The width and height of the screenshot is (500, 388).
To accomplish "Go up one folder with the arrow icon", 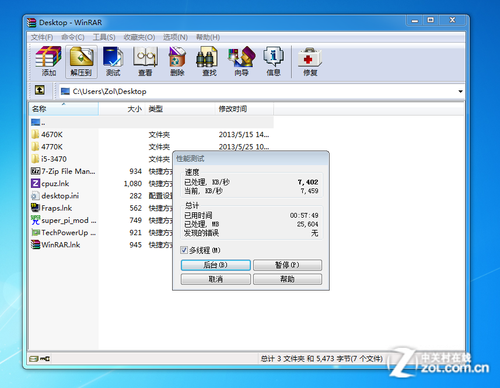I will pyautogui.click(x=40, y=90).
